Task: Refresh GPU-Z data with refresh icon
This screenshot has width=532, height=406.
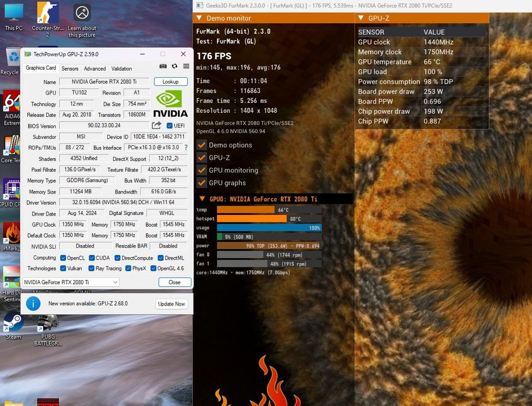Action: pyautogui.click(x=175, y=66)
